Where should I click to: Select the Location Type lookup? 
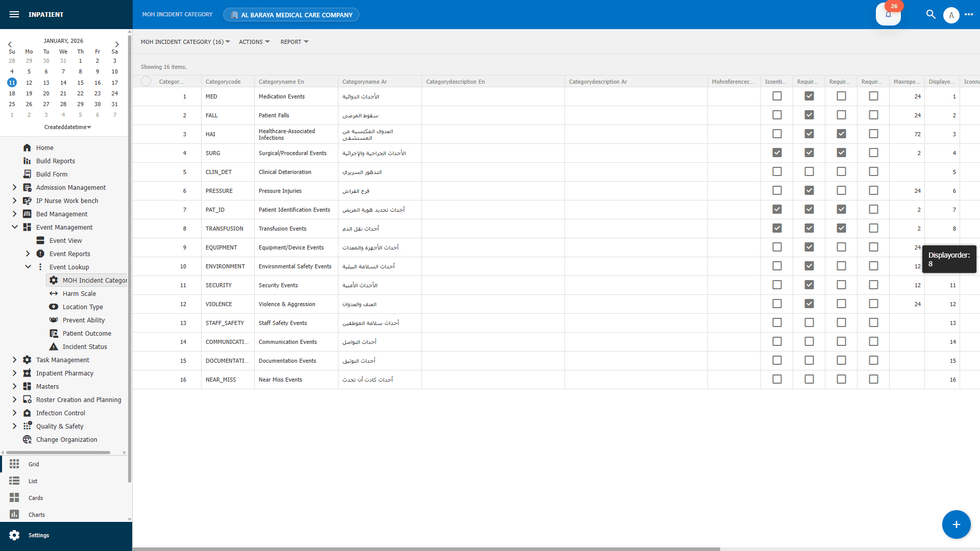(x=82, y=307)
